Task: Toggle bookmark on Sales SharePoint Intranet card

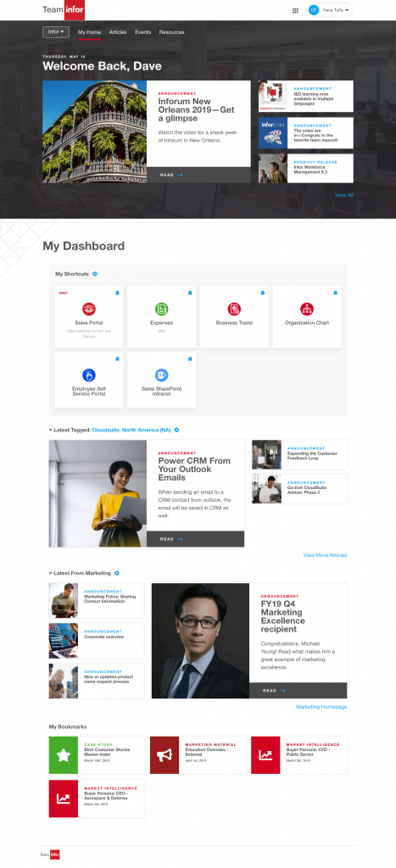Action: pyautogui.click(x=190, y=359)
